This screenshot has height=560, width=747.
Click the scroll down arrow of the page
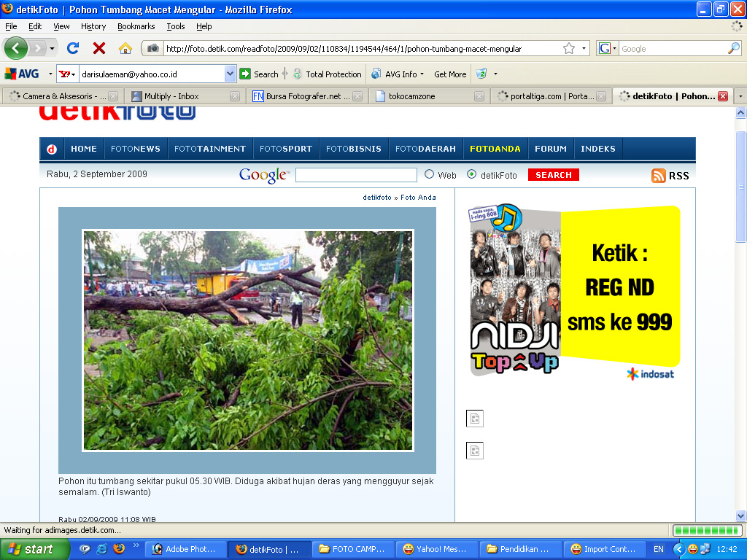pyautogui.click(x=740, y=516)
